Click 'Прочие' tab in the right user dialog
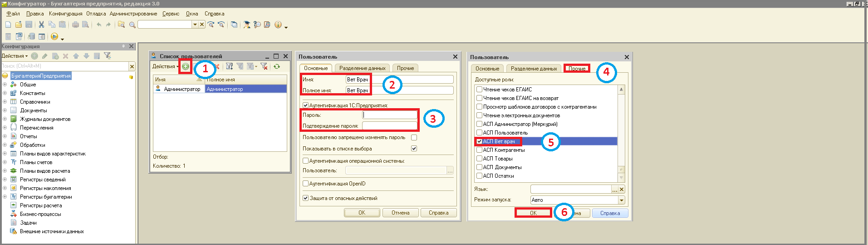This screenshot has width=868, height=245. [x=577, y=69]
